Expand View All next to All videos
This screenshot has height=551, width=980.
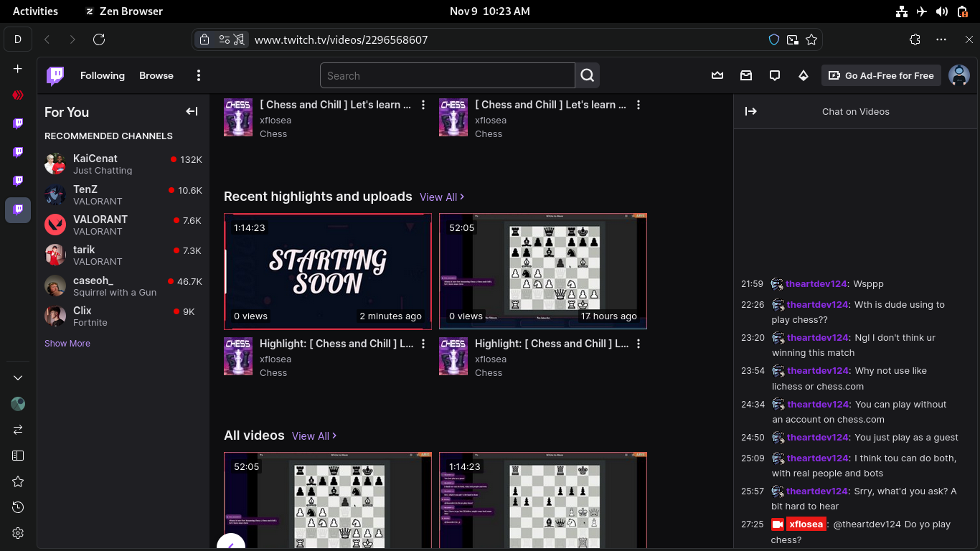(314, 435)
